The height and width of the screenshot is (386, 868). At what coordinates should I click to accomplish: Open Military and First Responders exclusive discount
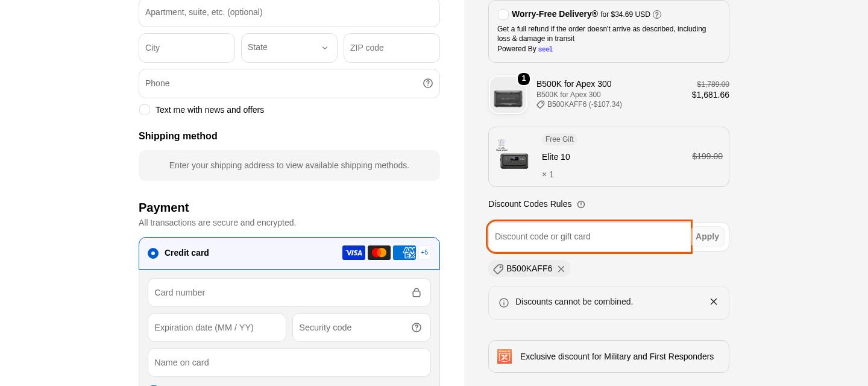609,356
